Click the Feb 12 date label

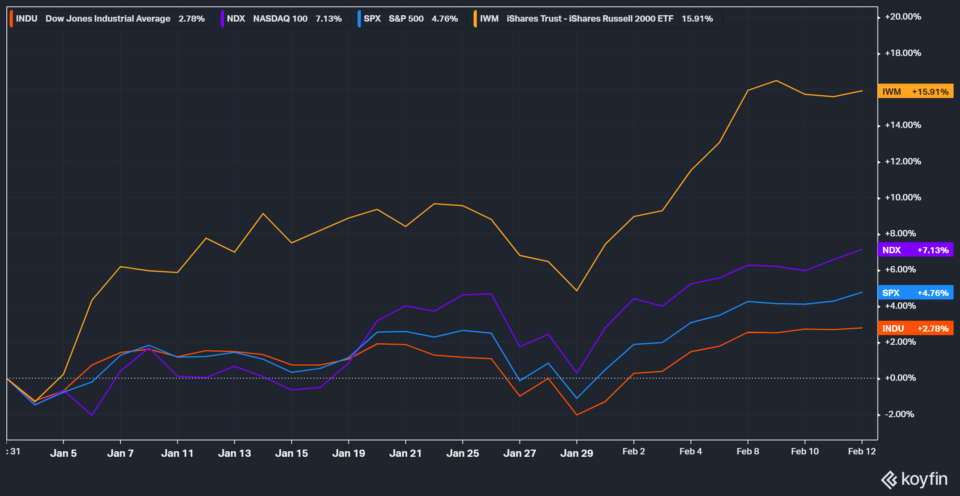click(x=861, y=454)
